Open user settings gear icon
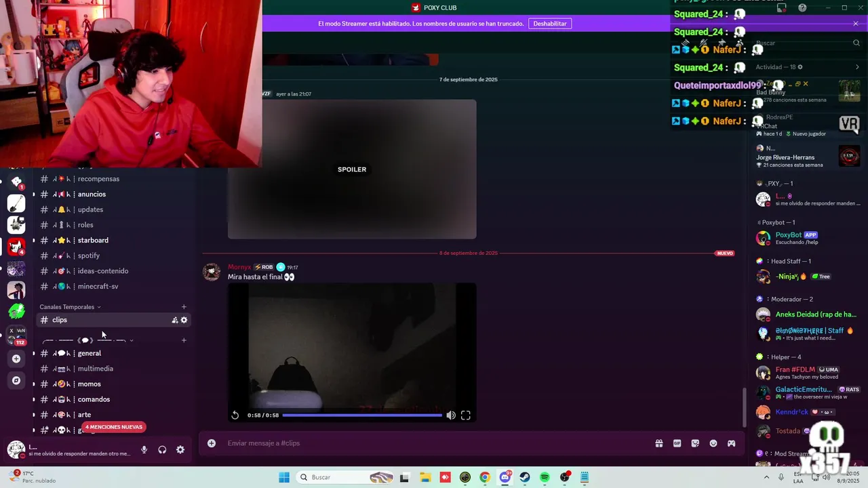The height and width of the screenshot is (488, 868). 180,449
